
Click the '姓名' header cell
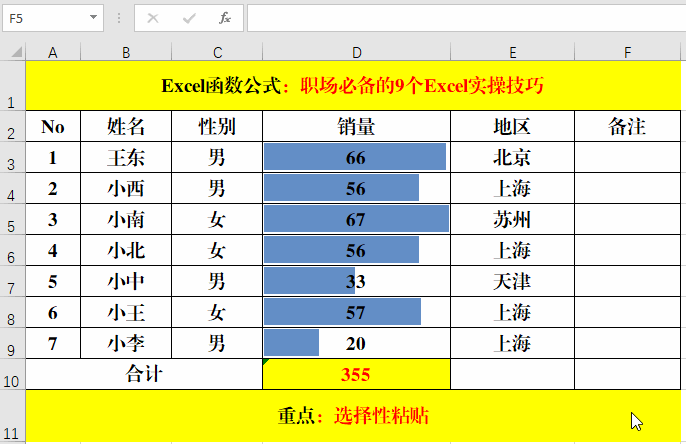(x=126, y=126)
